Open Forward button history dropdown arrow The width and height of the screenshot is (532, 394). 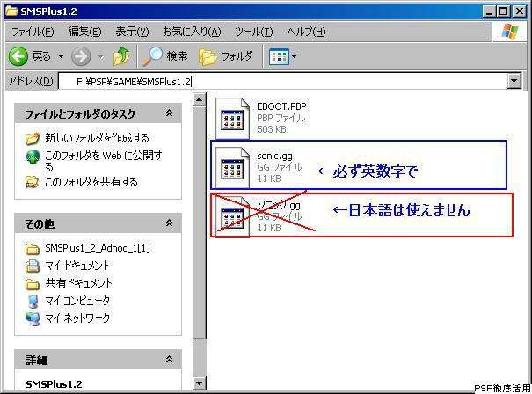[101, 56]
